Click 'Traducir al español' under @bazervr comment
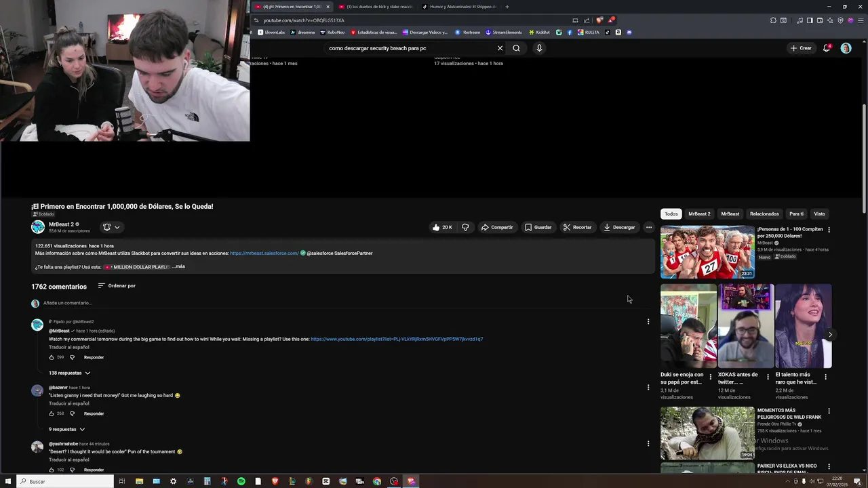Viewport: 868px width, 488px height. click(69, 403)
